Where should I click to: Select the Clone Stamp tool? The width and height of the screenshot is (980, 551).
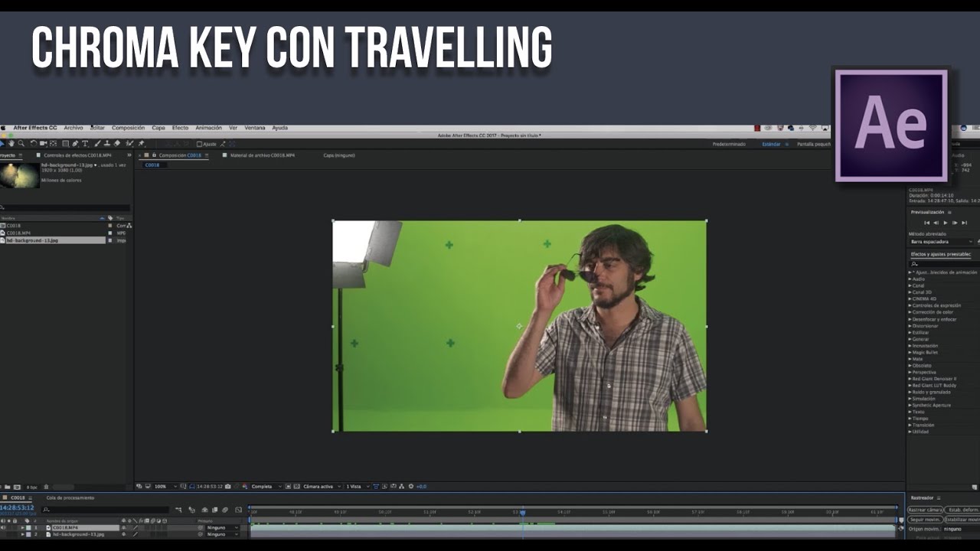pos(107,143)
